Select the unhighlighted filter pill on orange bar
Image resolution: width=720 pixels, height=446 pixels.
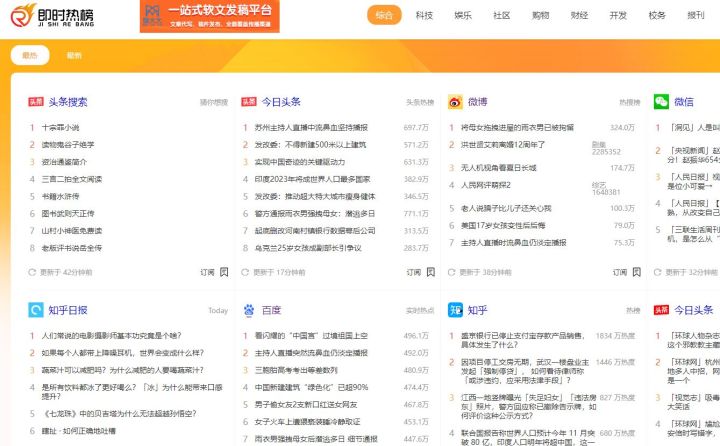coord(74,55)
